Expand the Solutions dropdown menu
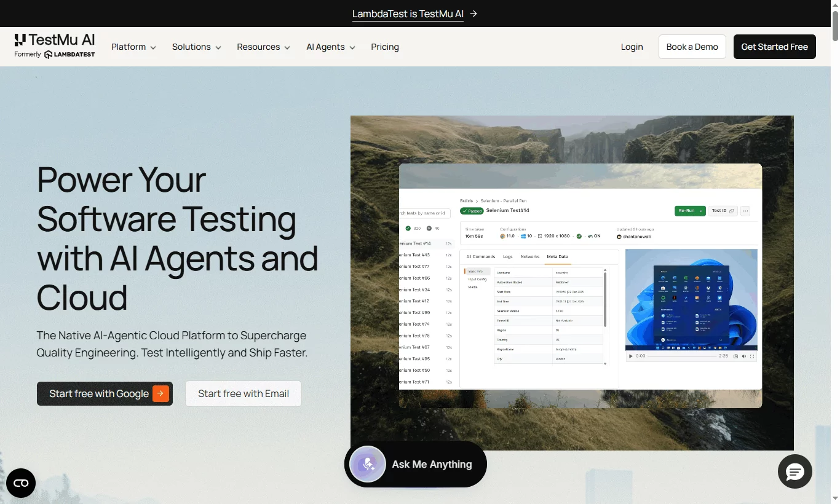Screen dimensions: 840x504 (197, 47)
